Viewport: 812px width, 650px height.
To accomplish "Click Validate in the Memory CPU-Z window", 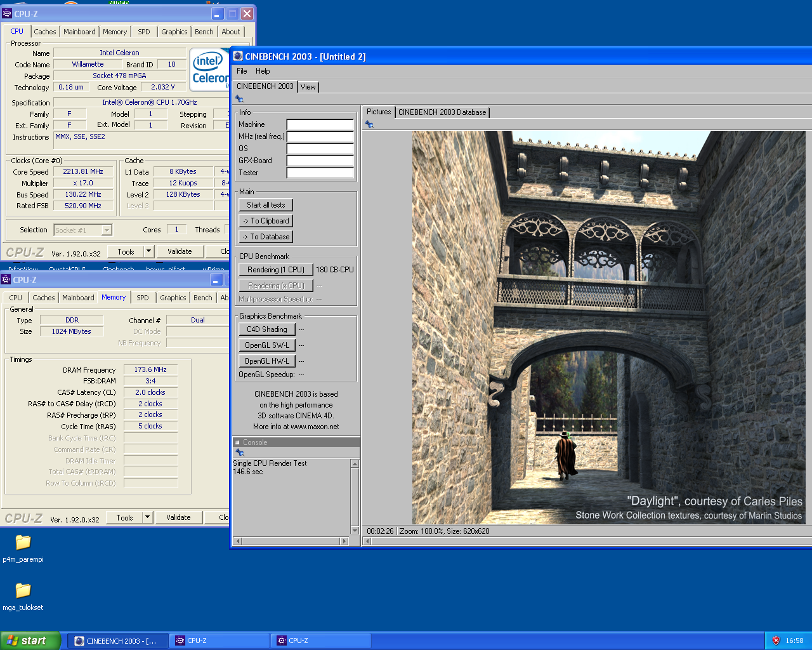I will 178,517.
